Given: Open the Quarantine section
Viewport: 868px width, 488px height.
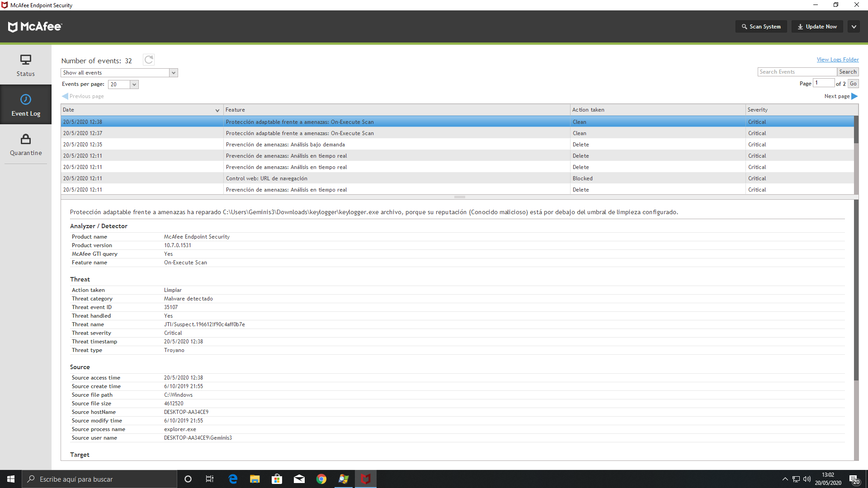Looking at the screenshot, I should click(26, 145).
